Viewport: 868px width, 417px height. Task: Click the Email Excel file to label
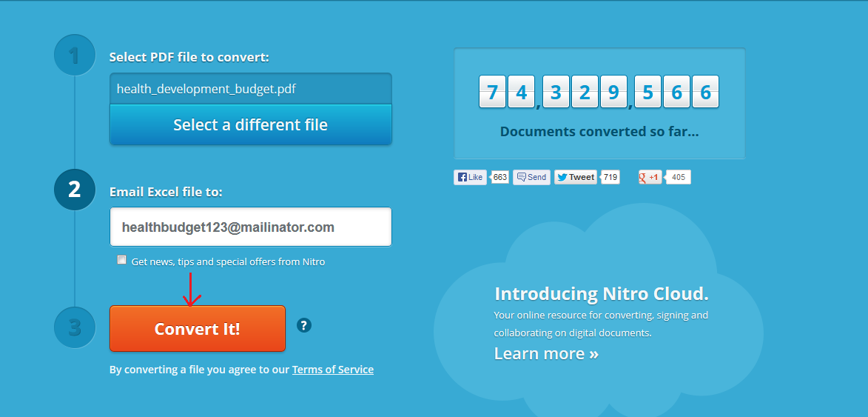pos(166,192)
